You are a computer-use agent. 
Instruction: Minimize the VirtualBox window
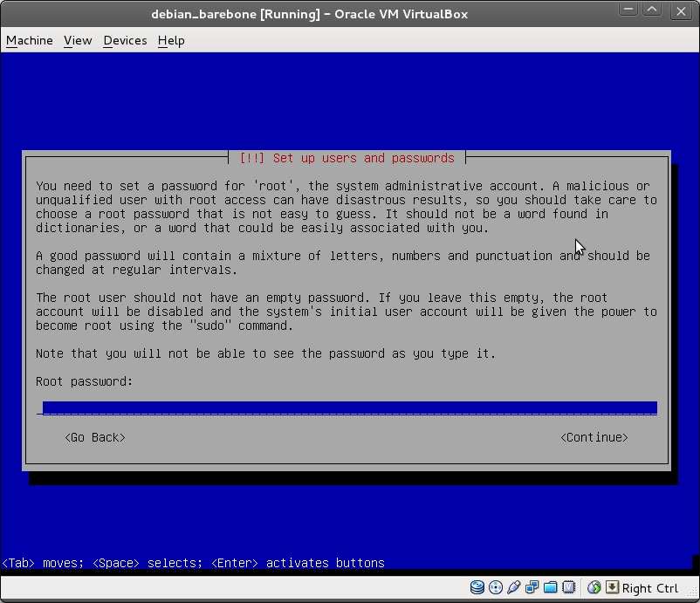pos(628,10)
